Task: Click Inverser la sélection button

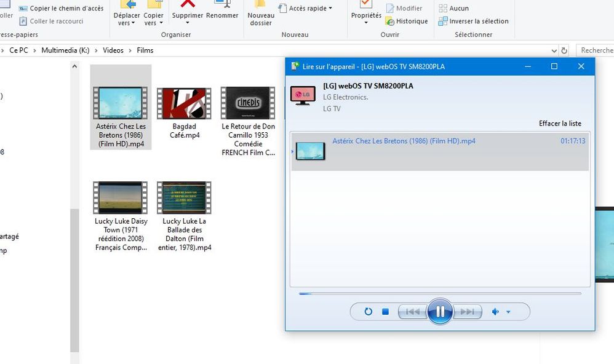Action: coord(473,22)
